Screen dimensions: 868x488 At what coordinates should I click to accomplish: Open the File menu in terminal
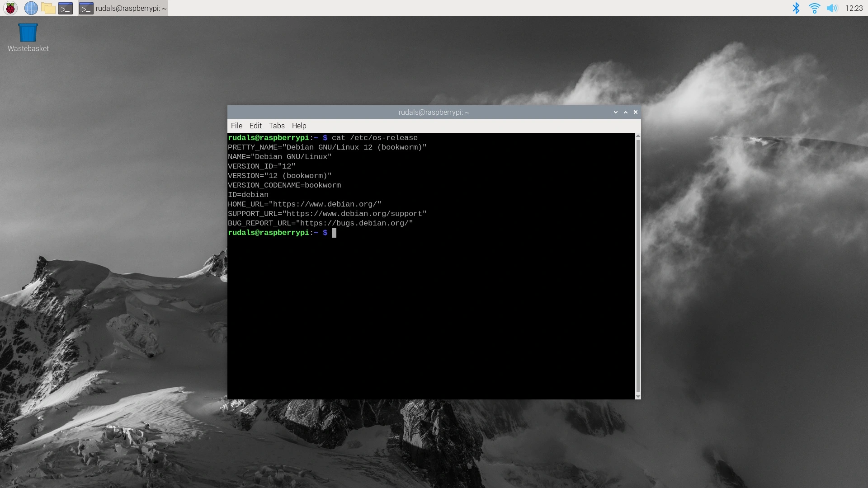[237, 125]
